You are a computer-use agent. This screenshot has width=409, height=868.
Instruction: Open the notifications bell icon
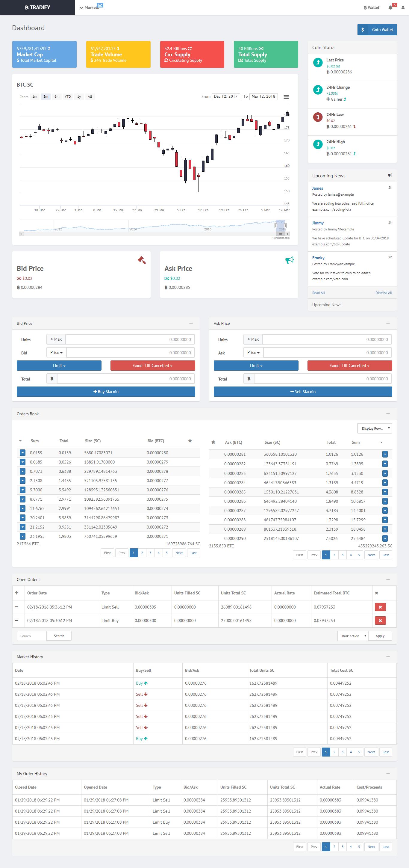tap(390, 7)
